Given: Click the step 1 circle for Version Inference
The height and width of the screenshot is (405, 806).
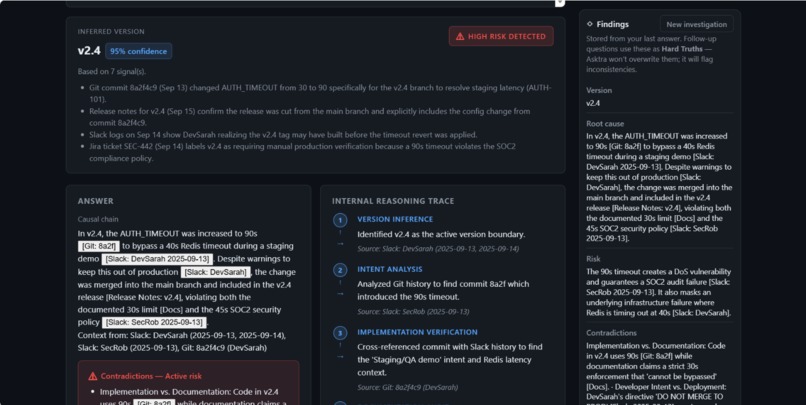Looking at the screenshot, I should point(340,220).
